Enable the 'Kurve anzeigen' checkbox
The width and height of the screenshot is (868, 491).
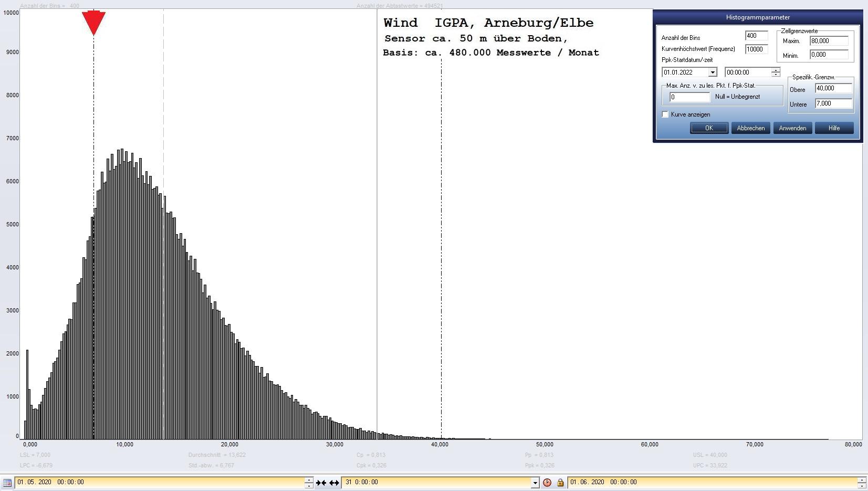pos(665,114)
